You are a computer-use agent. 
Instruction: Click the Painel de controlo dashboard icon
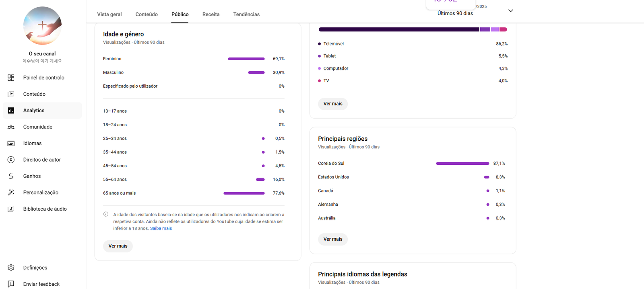click(x=11, y=78)
